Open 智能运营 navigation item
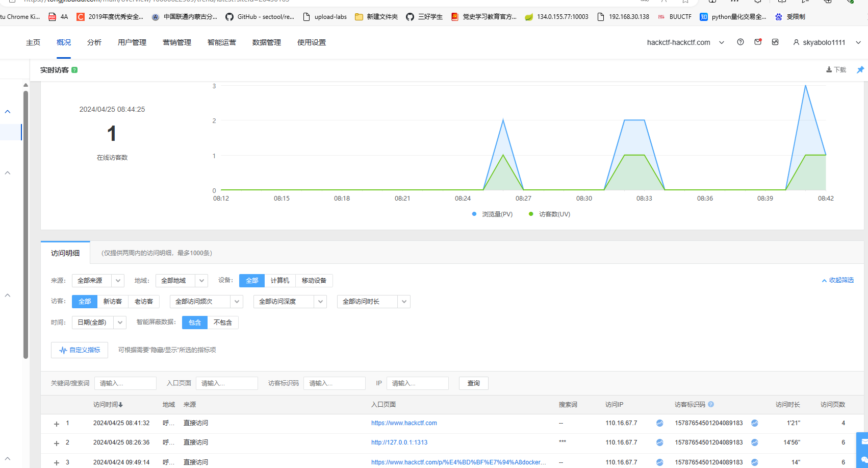868x468 pixels. click(x=222, y=42)
